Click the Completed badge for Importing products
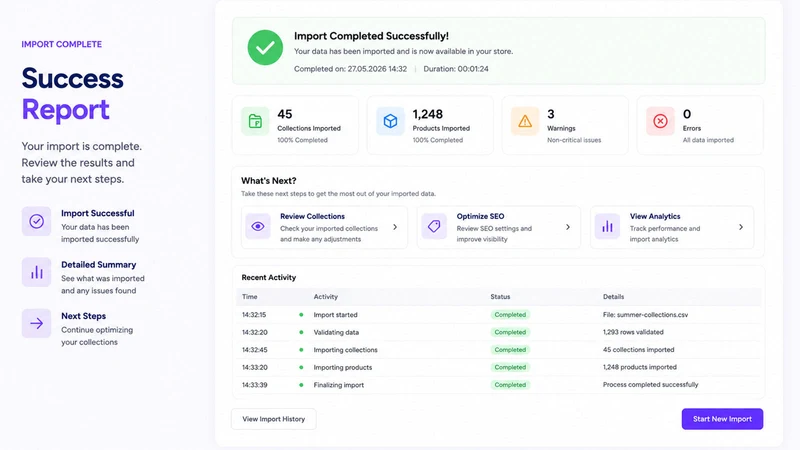Viewport: 800px width, 450px height. point(510,367)
